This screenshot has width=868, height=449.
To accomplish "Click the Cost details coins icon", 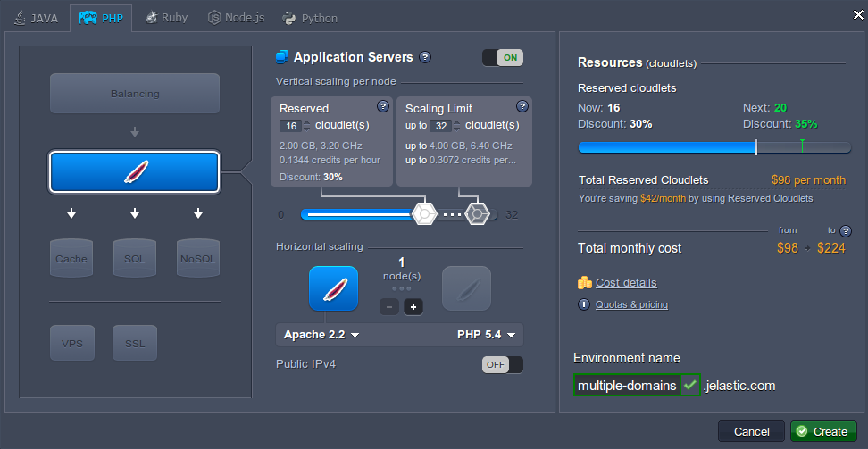I will click(585, 283).
